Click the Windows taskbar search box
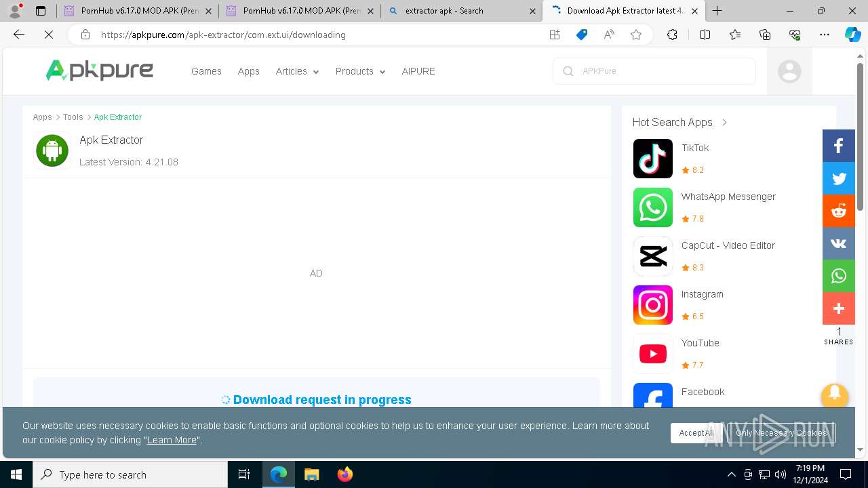Screen dimensions: 868x488 point(130,474)
